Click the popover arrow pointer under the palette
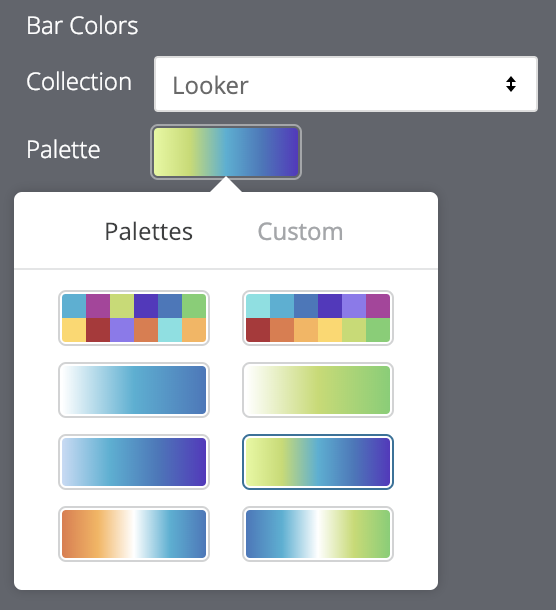 click(x=226, y=185)
